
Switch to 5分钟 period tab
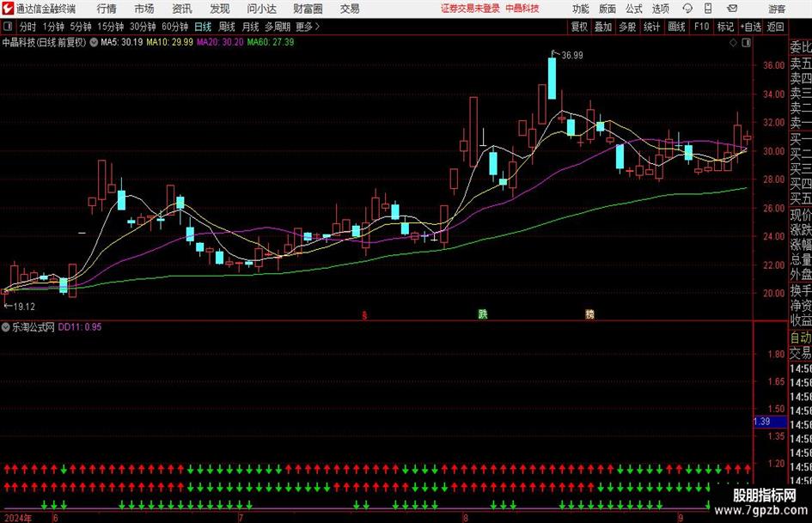click(x=81, y=27)
